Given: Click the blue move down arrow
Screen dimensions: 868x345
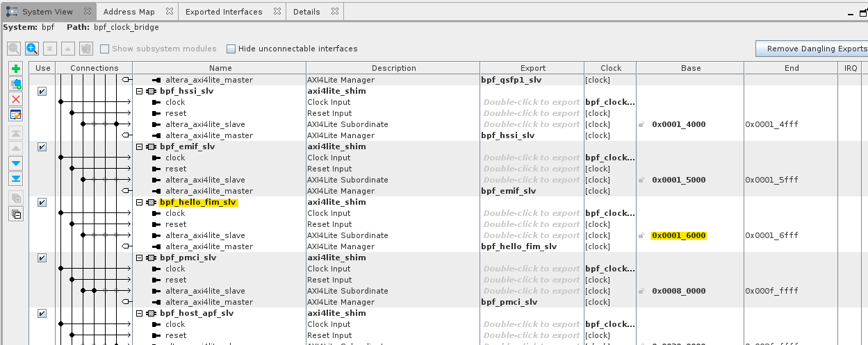Looking at the screenshot, I should pyautogui.click(x=16, y=163).
